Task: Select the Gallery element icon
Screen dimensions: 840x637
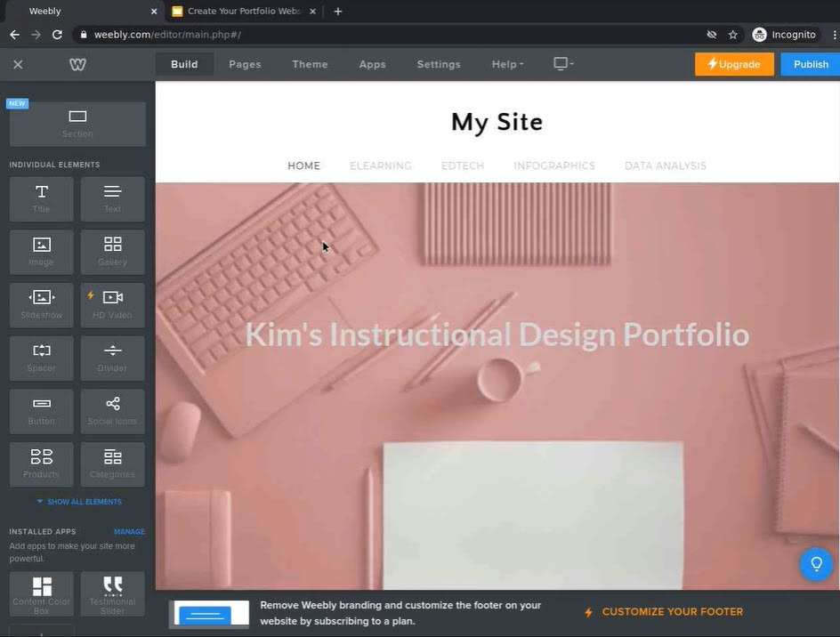Action: pyautogui.click(x=112, y=251)
